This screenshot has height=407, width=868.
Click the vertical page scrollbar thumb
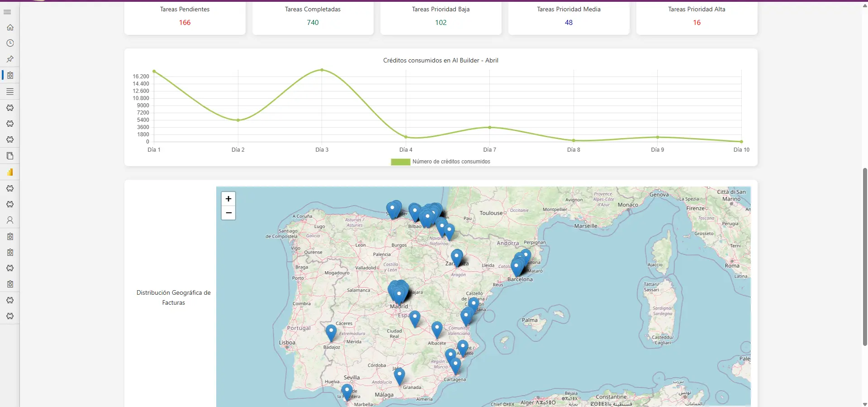(865, 256)
